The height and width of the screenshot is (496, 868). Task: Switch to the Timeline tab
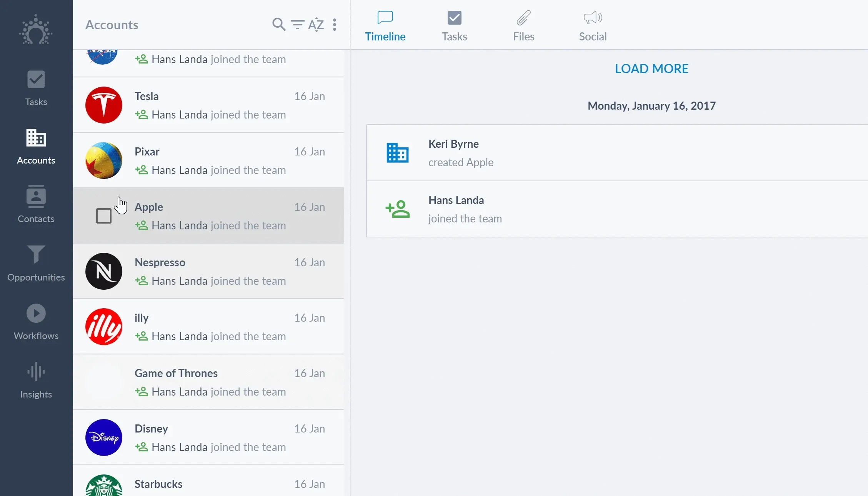pos(385,26)
